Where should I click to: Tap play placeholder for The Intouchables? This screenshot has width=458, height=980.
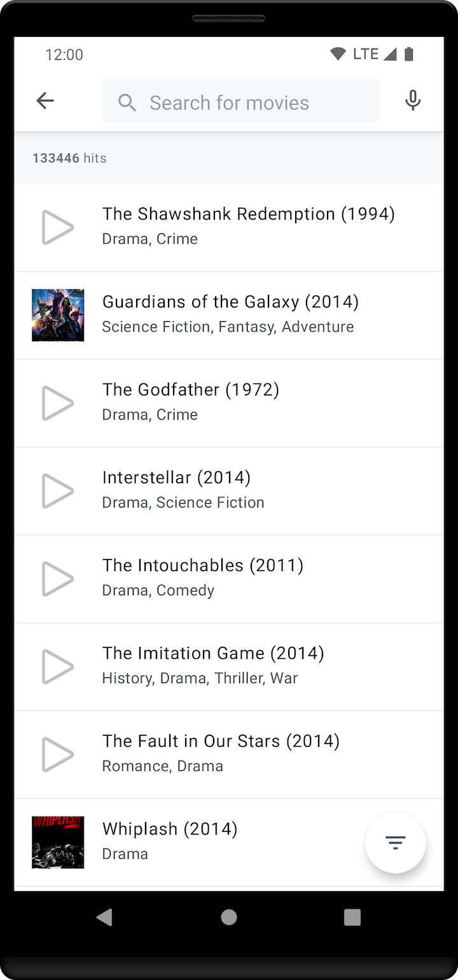pyautogui.click(x=58, y=579)
